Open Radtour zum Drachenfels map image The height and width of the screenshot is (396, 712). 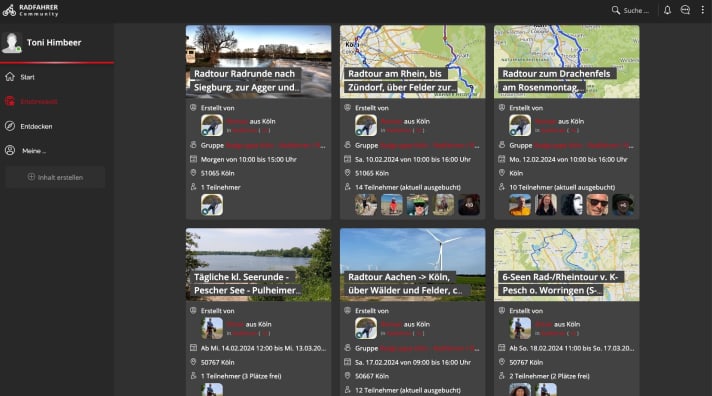tap(567, 62)
